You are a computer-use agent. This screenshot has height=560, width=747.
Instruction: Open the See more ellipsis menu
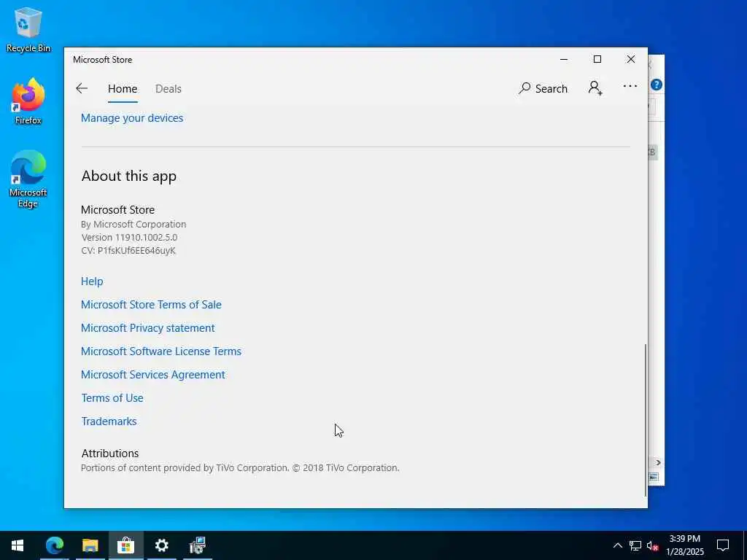tap(630, 86)
